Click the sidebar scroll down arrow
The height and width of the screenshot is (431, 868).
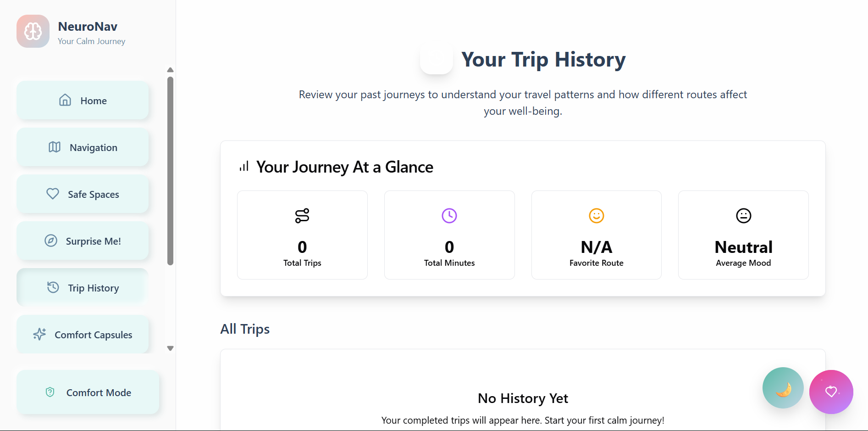(x=170, y=348)
